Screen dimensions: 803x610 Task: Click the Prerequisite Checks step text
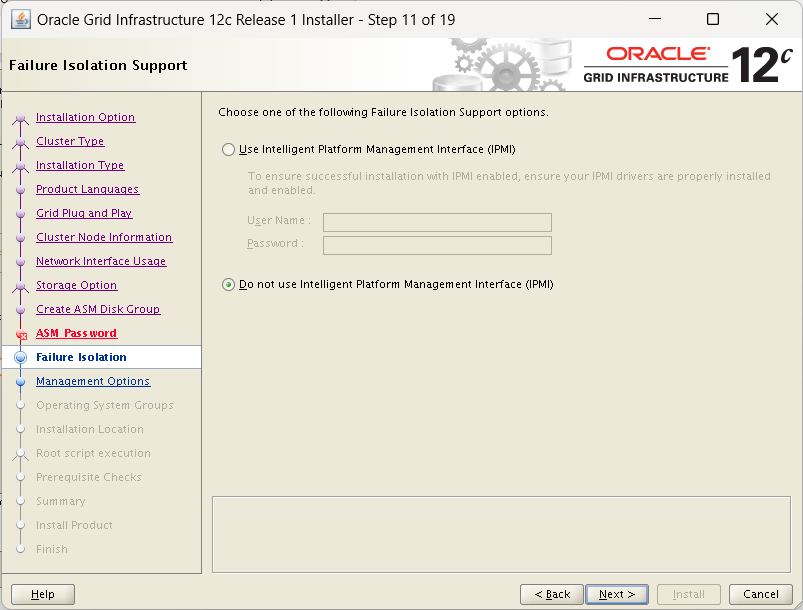(x=89, y=477)
